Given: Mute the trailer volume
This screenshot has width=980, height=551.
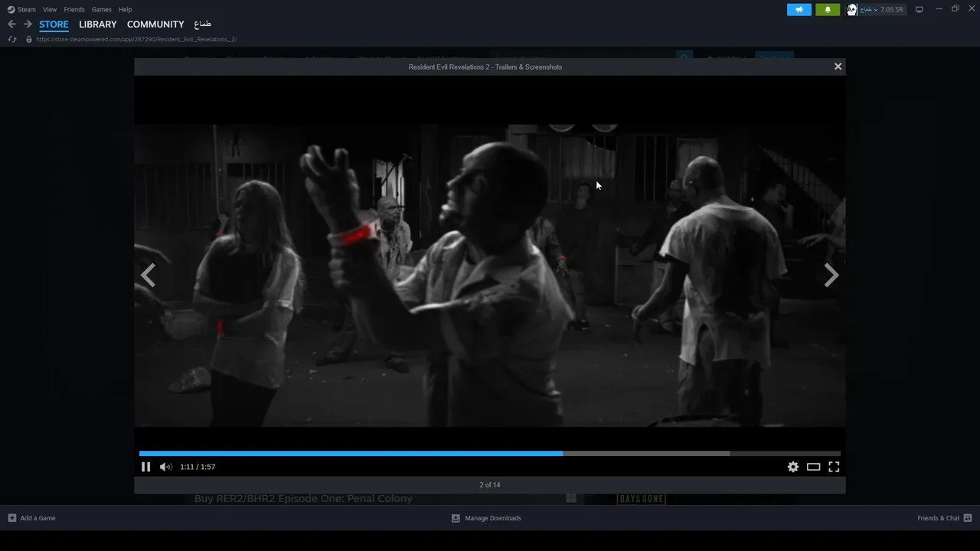Looking at the screenshot, I should (x=165, y=467).
